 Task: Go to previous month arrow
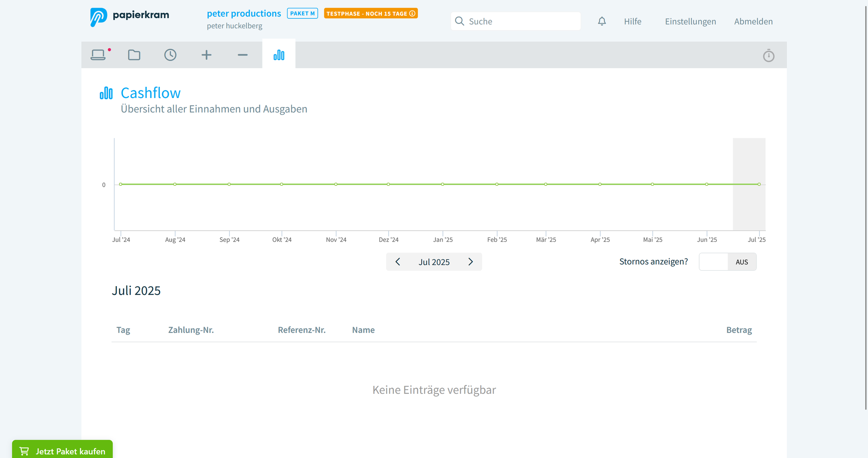click(398, 262)
